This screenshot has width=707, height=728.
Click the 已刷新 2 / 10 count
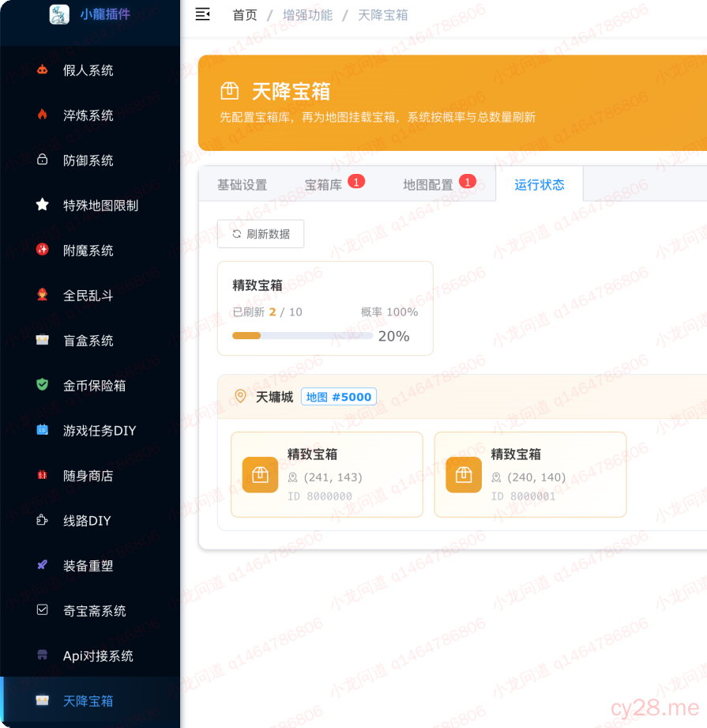point(267,312)
